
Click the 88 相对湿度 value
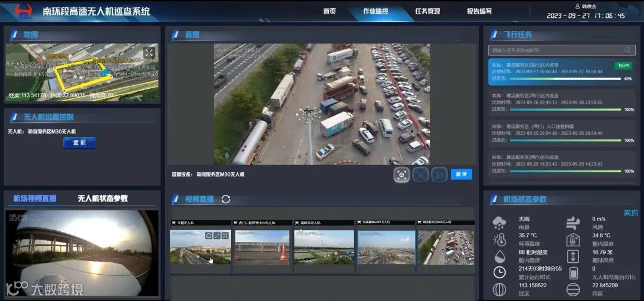pos(533,252)
